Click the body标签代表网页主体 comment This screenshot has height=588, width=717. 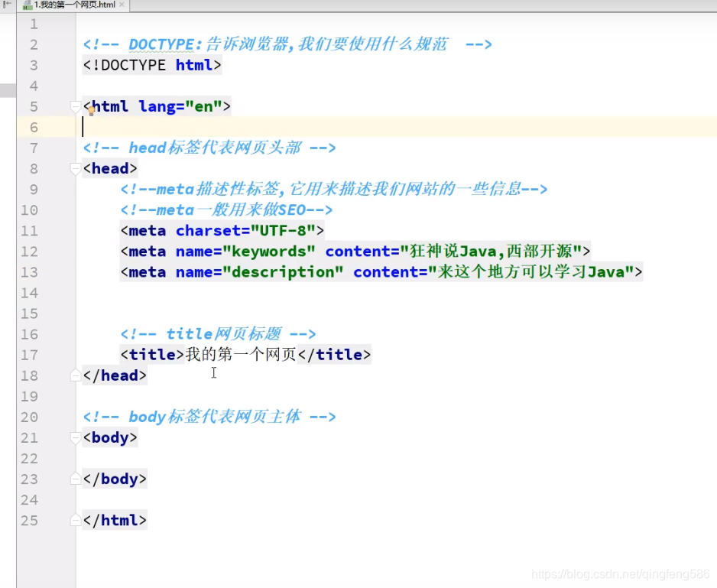click(x=209, y=417)
